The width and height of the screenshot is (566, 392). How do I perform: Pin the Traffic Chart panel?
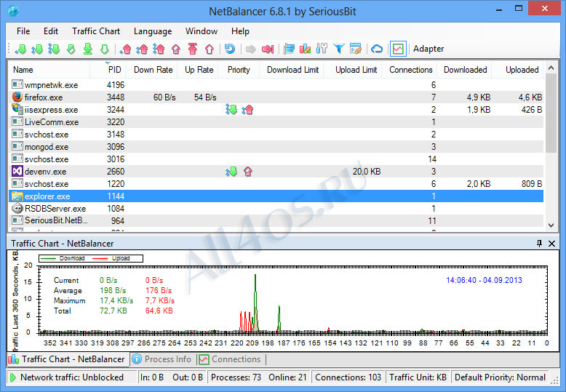(539, 244)
